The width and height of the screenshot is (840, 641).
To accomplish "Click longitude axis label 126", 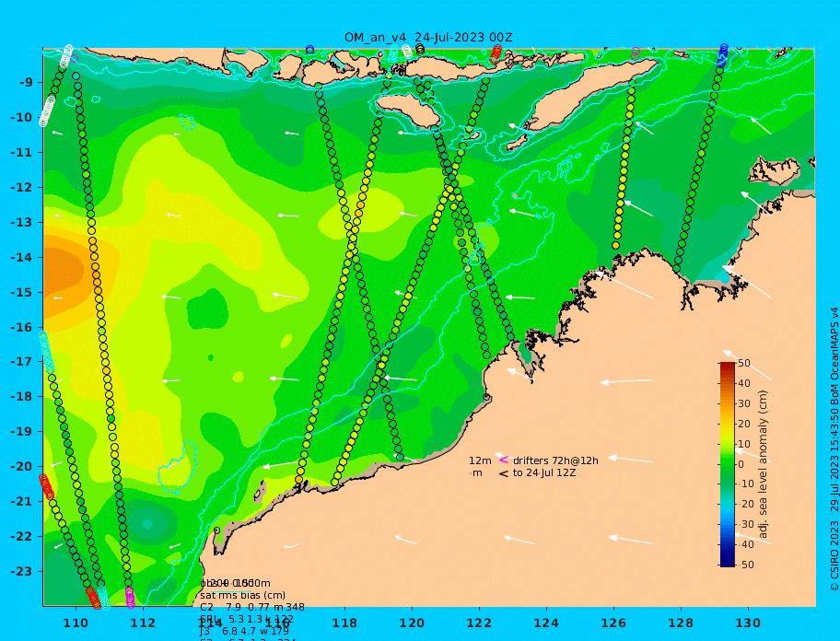I will coord(613,623).
